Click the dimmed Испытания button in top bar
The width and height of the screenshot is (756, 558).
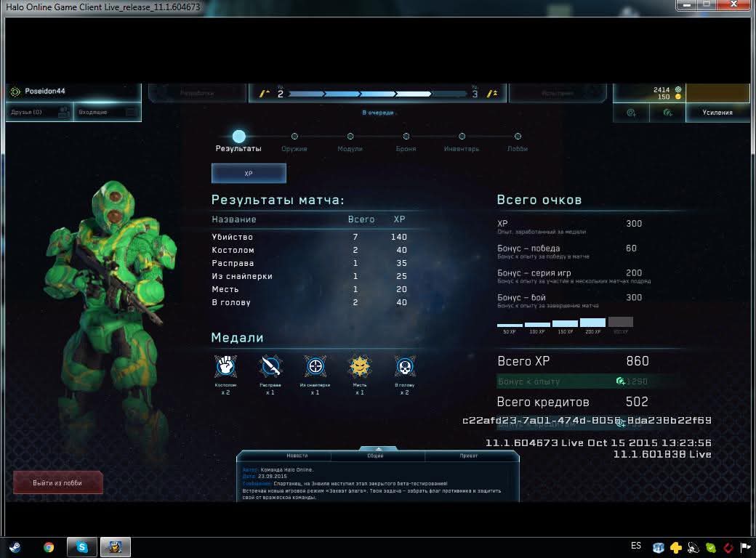pyautogui.click(x=558, y=93)
